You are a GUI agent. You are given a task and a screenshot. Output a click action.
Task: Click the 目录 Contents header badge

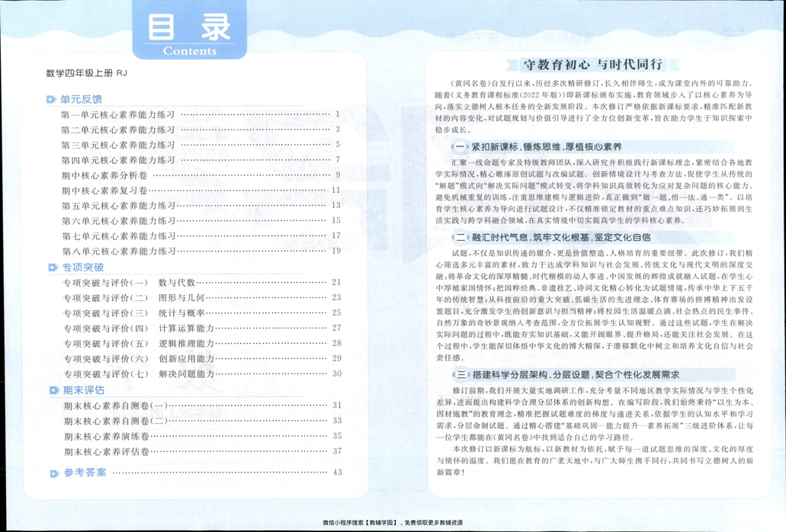[x=190, y=30]
